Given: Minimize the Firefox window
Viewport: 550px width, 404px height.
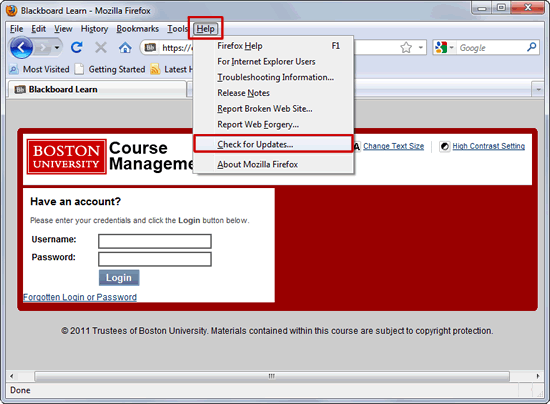Looking at the screenshot, I should [x=482, y=8].
